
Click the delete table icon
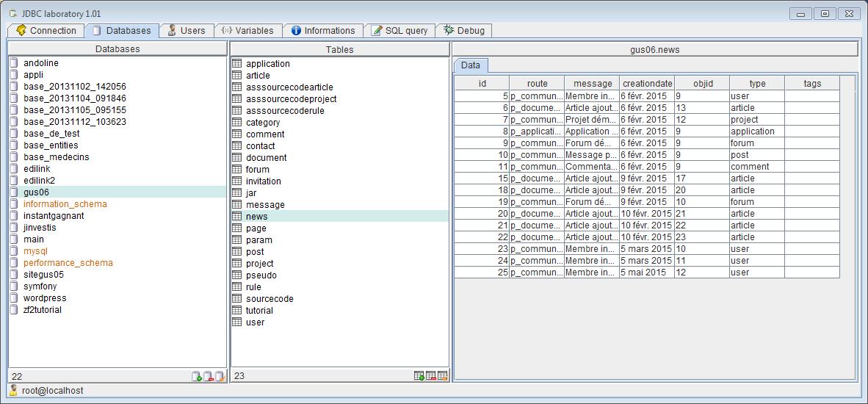(430, 376)
